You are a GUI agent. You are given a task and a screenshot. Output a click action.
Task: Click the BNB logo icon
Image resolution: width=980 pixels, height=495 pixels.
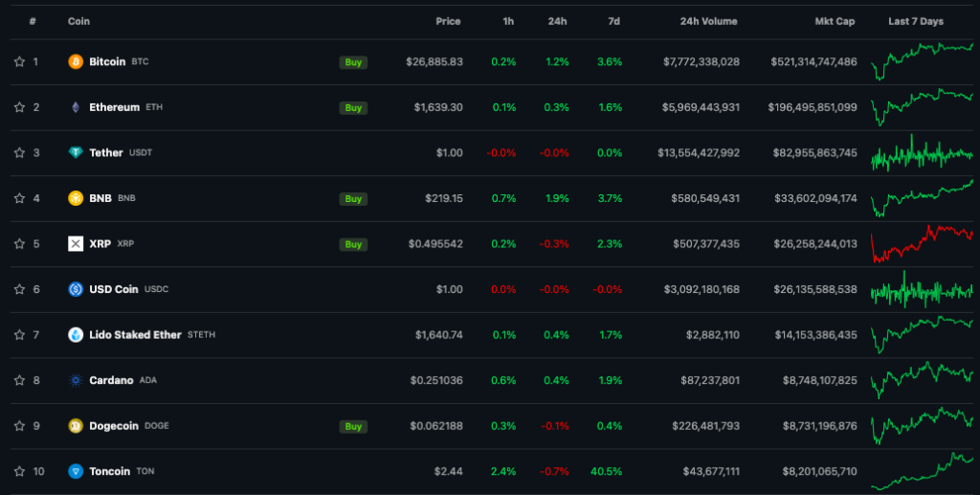(x=76, y=198)
